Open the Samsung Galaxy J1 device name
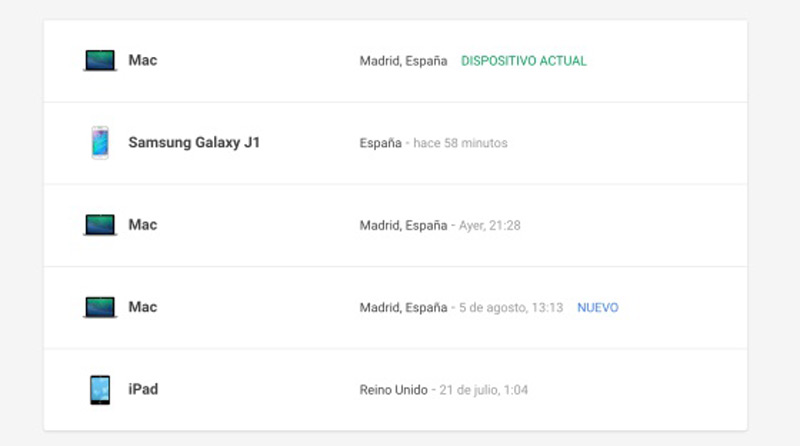Image resolution: width=800 pixels, height=446 pixels. (x=194, y=143)
